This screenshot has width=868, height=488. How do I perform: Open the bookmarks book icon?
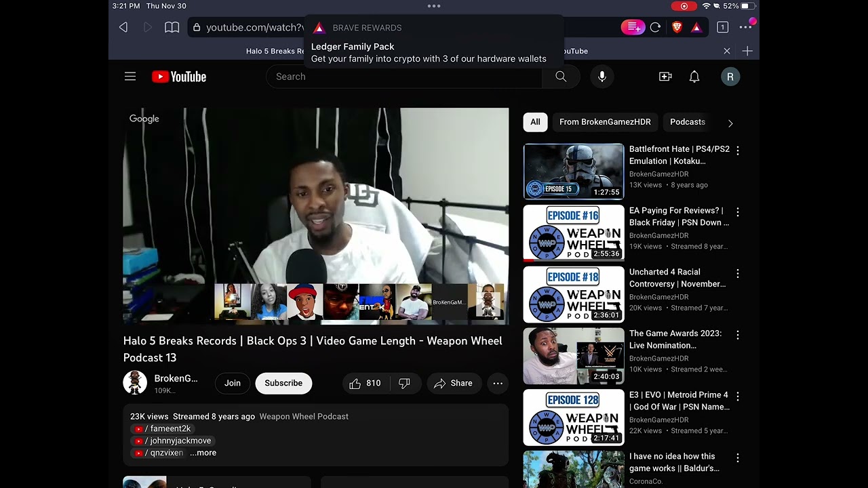tap(172, 27)
